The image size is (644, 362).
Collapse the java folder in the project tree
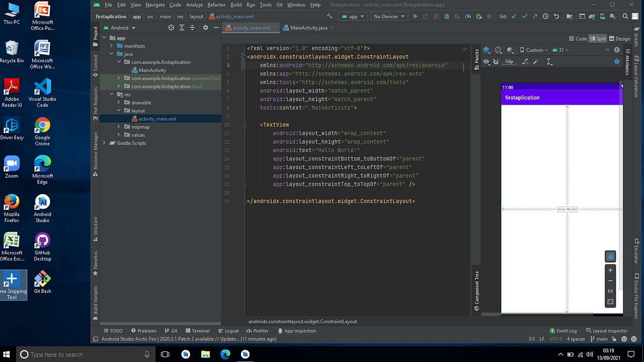111,54
